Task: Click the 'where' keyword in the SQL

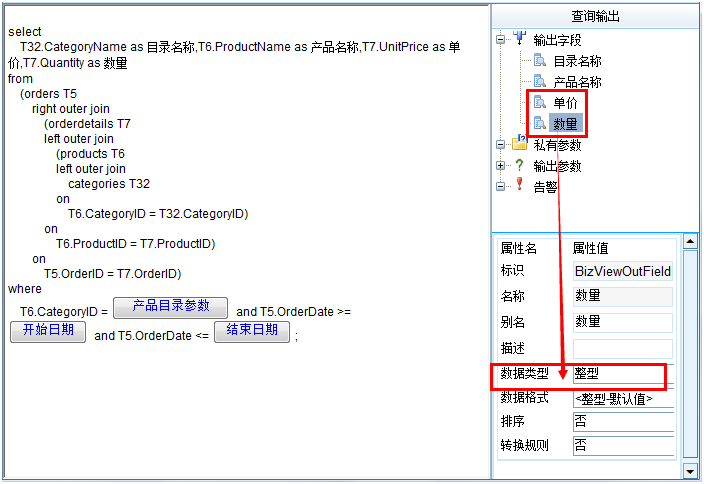Action: [x=25, y=289]
